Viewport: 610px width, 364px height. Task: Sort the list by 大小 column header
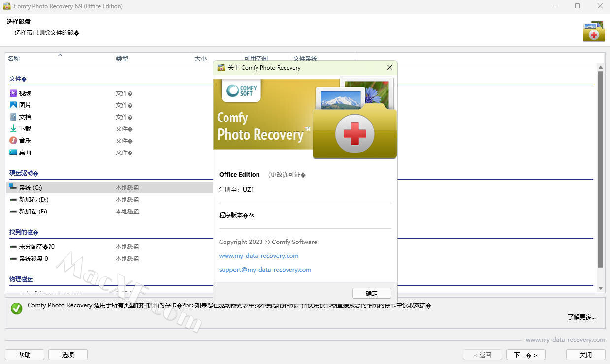tap(218, 58)
